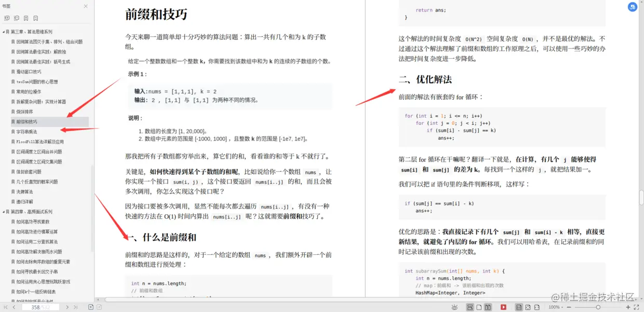Open the 100% zoom level dropdown
This screenshot has width=644, height=312.
coord(556,307)
